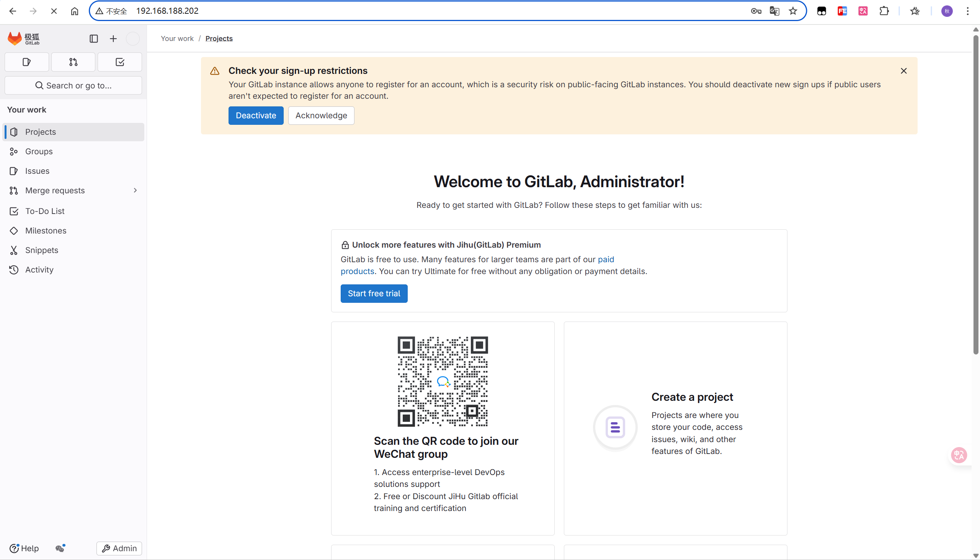
Task: Click the Start free trial button
Action: [374, 294]
